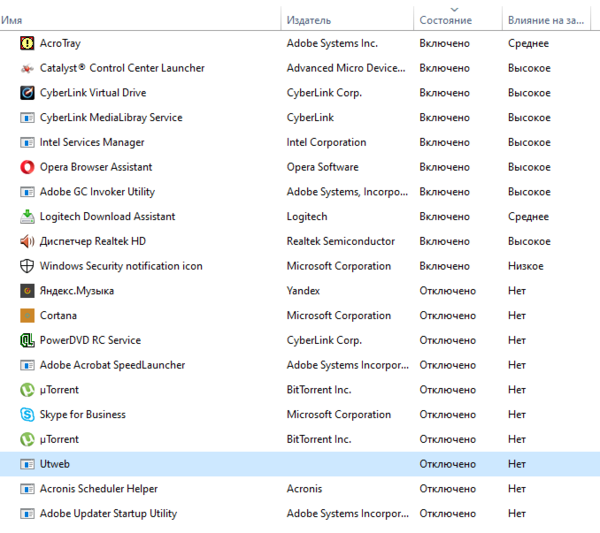Click publisher CyberLink in MediaLibray row
This screenshot has width=600, height=533.
310,117
